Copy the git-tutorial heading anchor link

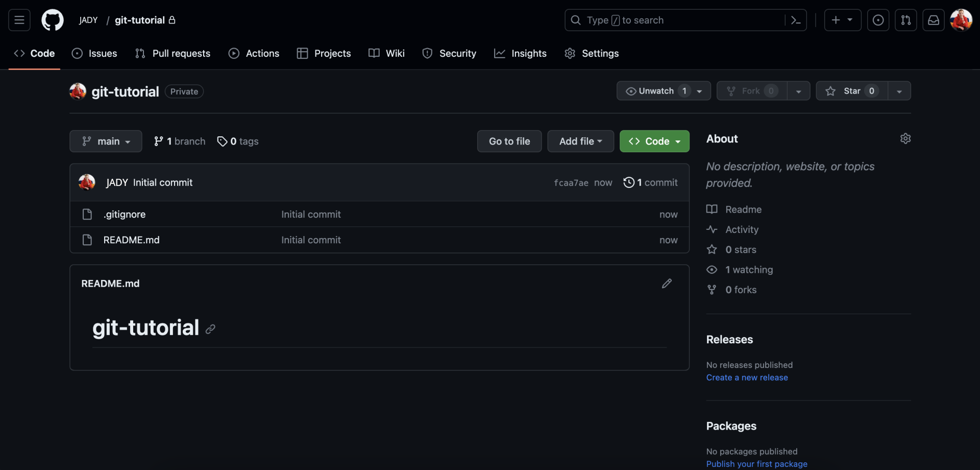point(210,330)
